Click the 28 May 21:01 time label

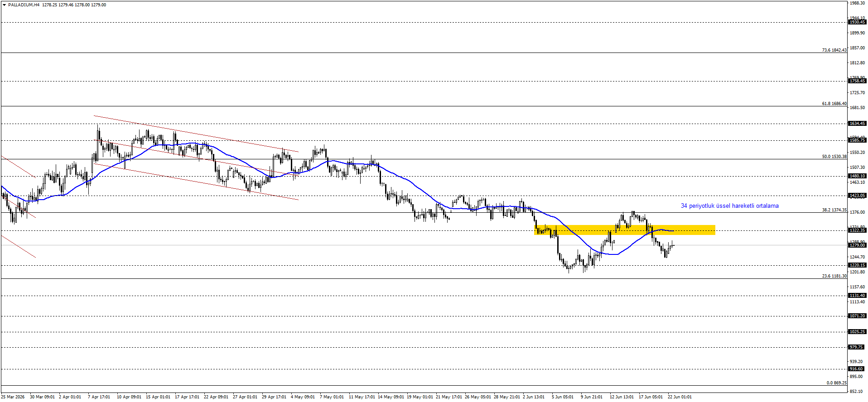click(507, 397)
